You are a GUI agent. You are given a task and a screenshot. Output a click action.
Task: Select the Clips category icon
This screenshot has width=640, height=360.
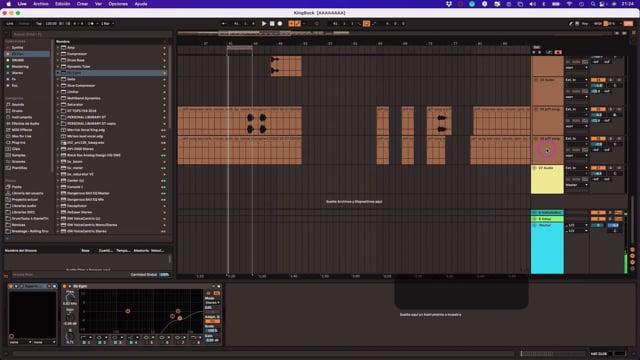(8, 149)
